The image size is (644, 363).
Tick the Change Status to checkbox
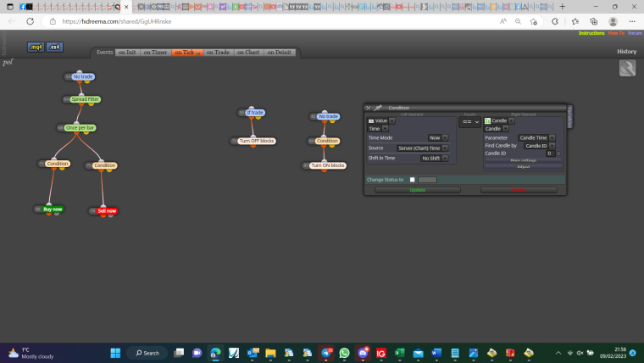(x=413, y=180)
